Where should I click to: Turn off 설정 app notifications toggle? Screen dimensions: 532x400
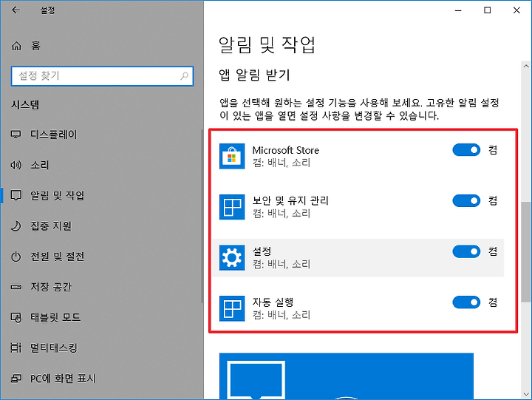pos(466,251)
